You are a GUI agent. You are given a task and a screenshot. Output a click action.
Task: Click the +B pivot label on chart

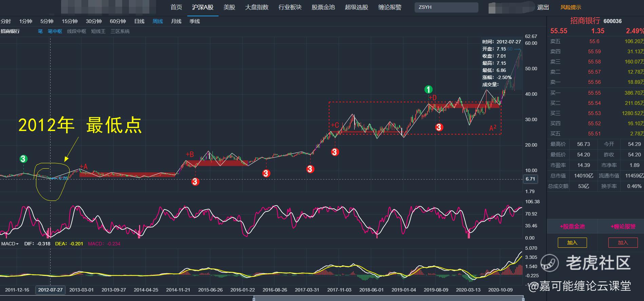coord(190,154)
